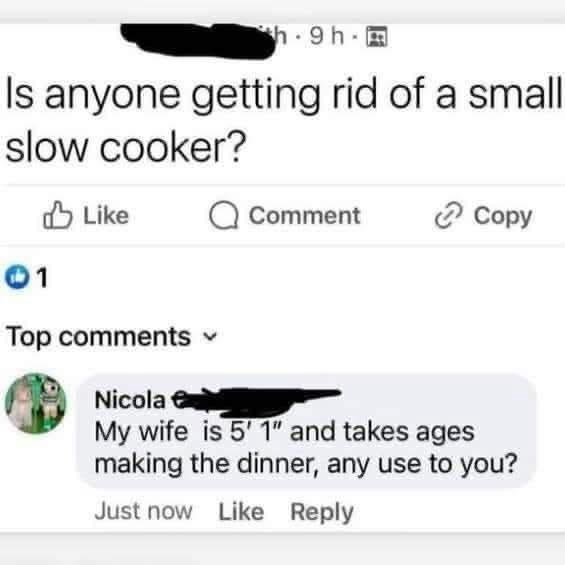Click the Copy button label
This screenshot has height=565, width=565.
[x=503, y=217]
